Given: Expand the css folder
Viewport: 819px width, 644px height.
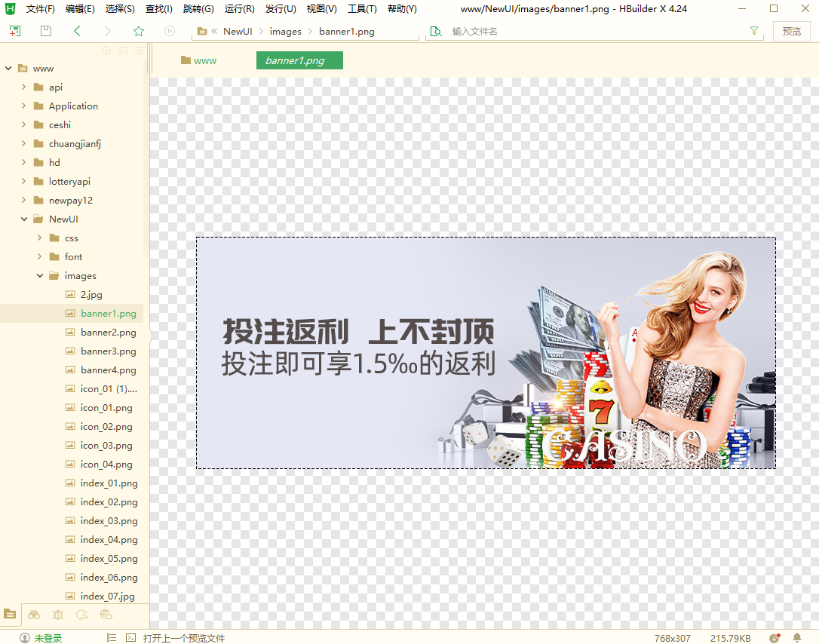Looking at the screenshot, I should (40, 238).
